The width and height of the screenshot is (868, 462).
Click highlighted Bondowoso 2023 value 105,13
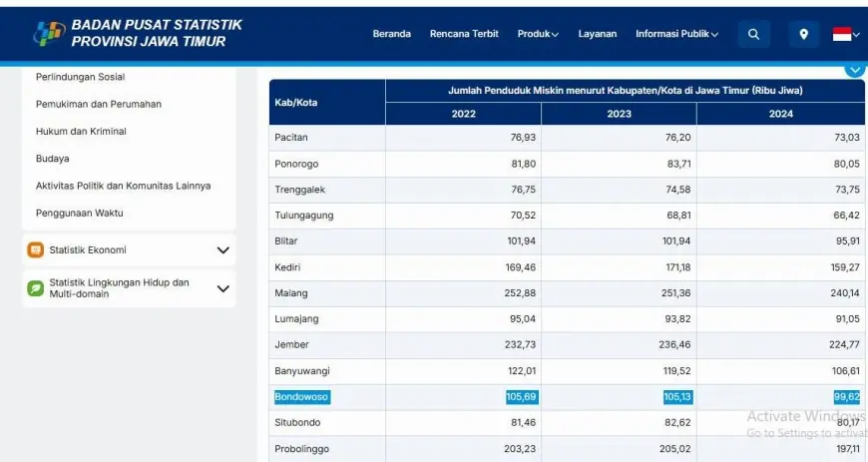point(677,396)
